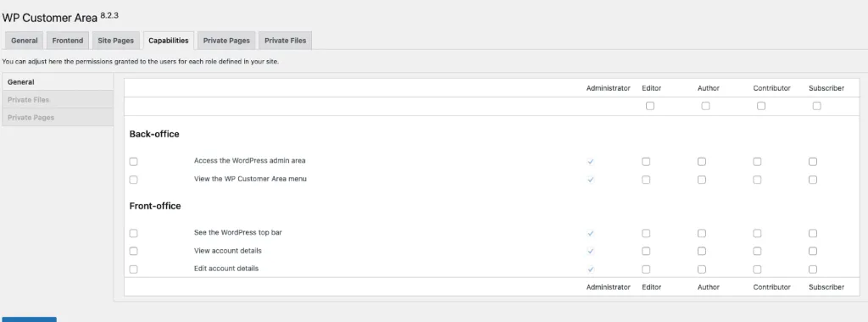Toggle Administrator checkbox for Edit account details
The image size is (868, 322).
[x=591, y=269]
